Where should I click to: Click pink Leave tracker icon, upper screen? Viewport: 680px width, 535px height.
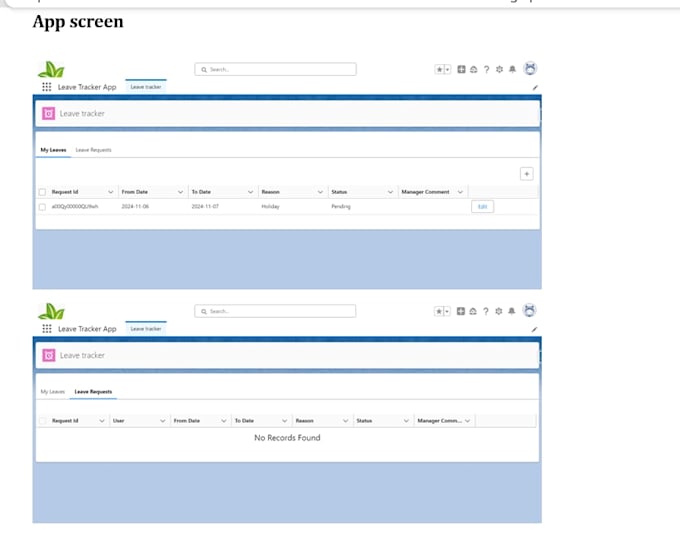(x=48, y=114)
